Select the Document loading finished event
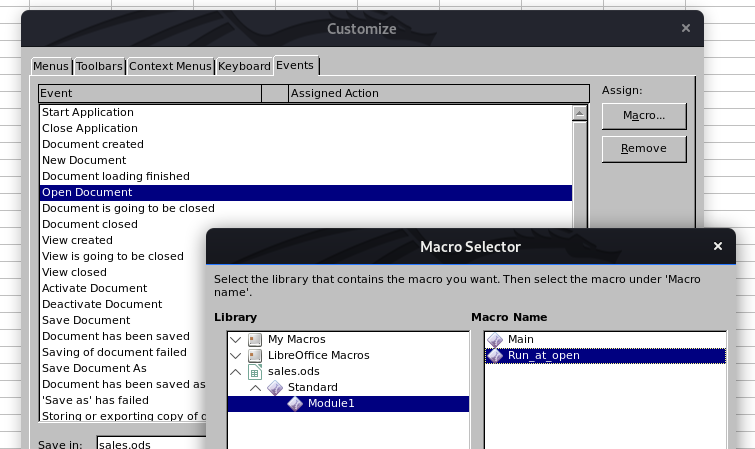This screenshot has width=755, height=449. [115, 176]
